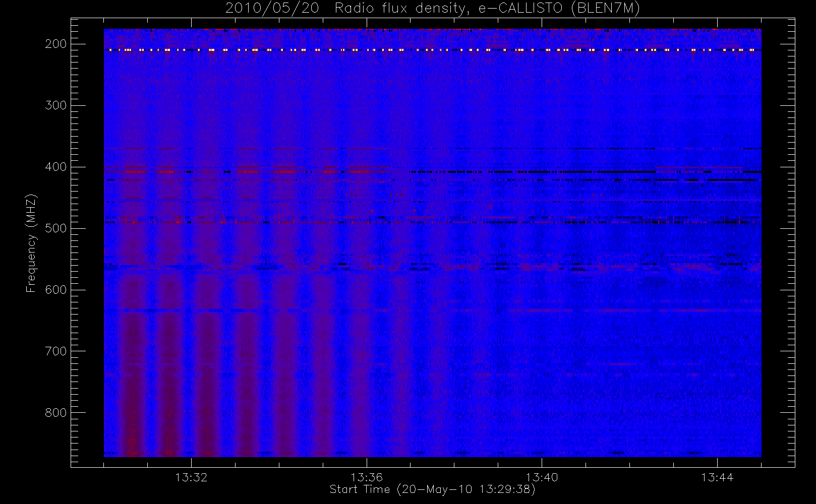Click the 200 frequency tick label
This screenshot has height=504, width=816.
point(56,44)
